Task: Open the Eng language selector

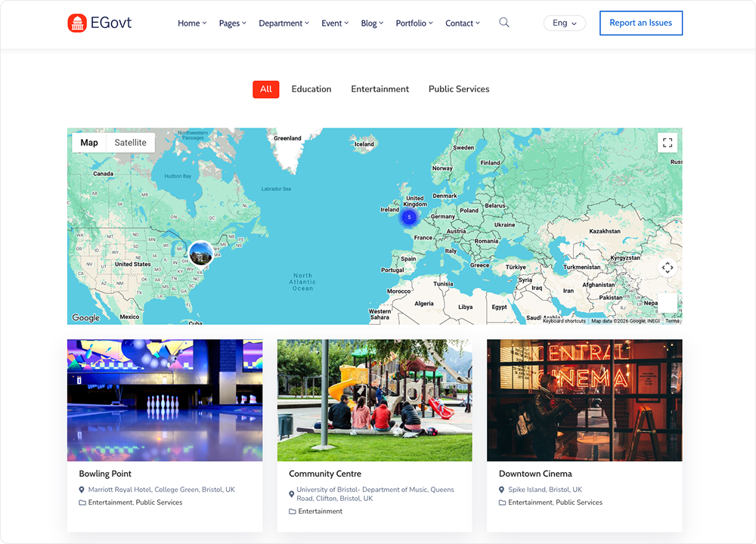Action: click(565, 23)
